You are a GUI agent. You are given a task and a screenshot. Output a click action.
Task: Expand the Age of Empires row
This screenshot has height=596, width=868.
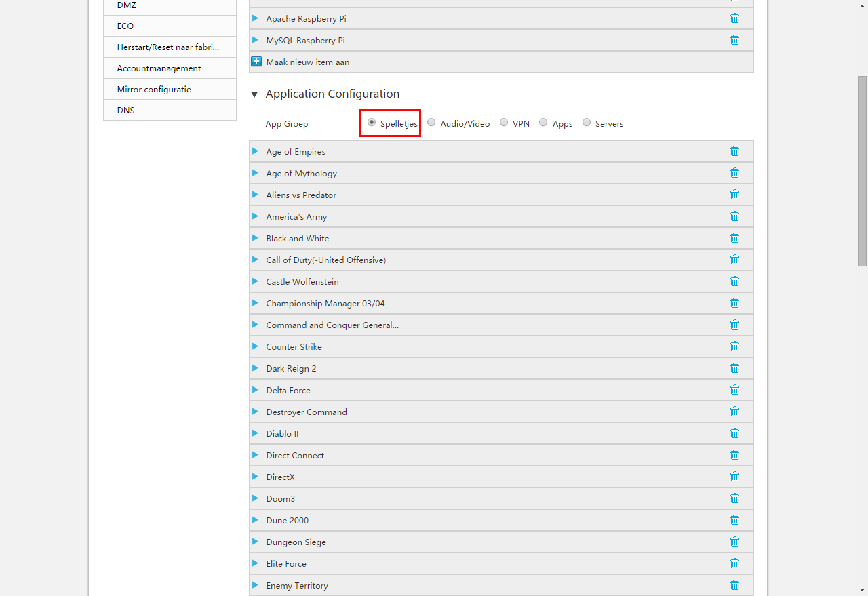click(256, 151)
